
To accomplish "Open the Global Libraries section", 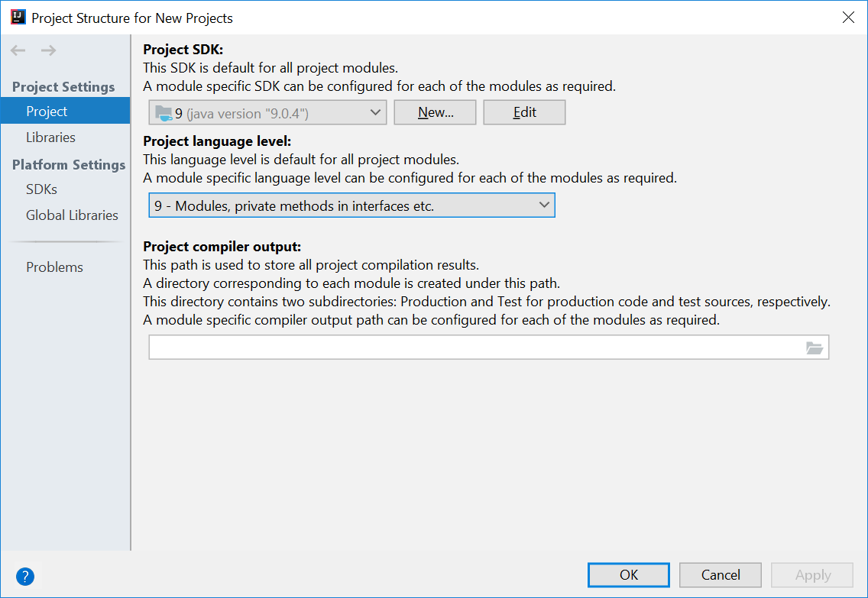I will tap(72, 215).
